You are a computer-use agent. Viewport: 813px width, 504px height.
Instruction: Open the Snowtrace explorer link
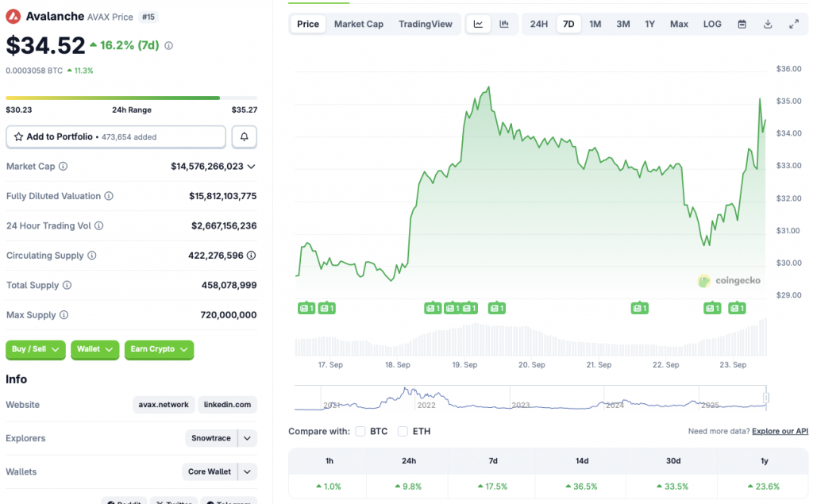coord(211,438)
